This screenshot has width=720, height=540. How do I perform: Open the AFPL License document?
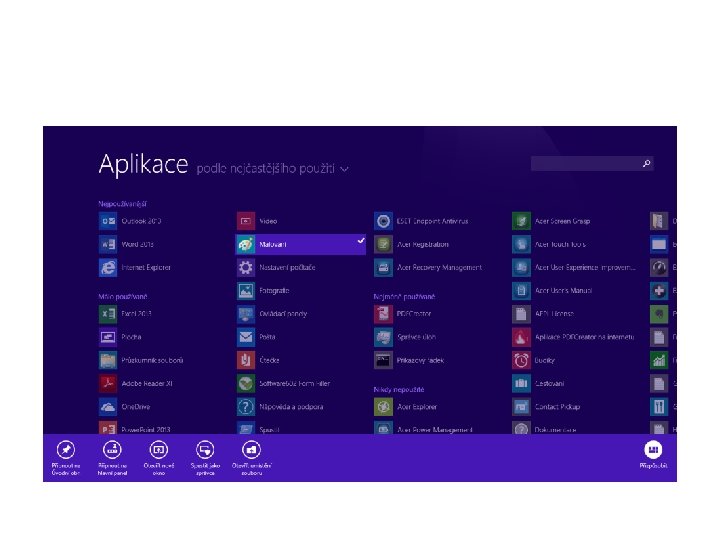click(521, 314)
